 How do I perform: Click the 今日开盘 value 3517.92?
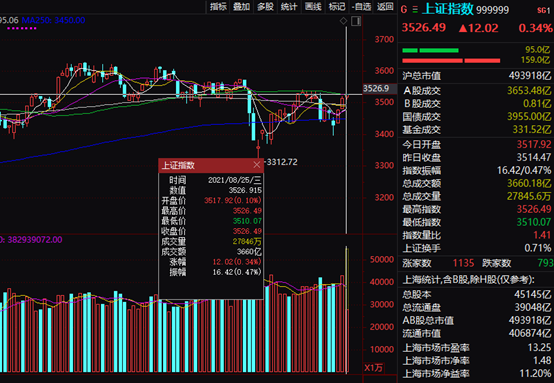(x=534, y=144)
